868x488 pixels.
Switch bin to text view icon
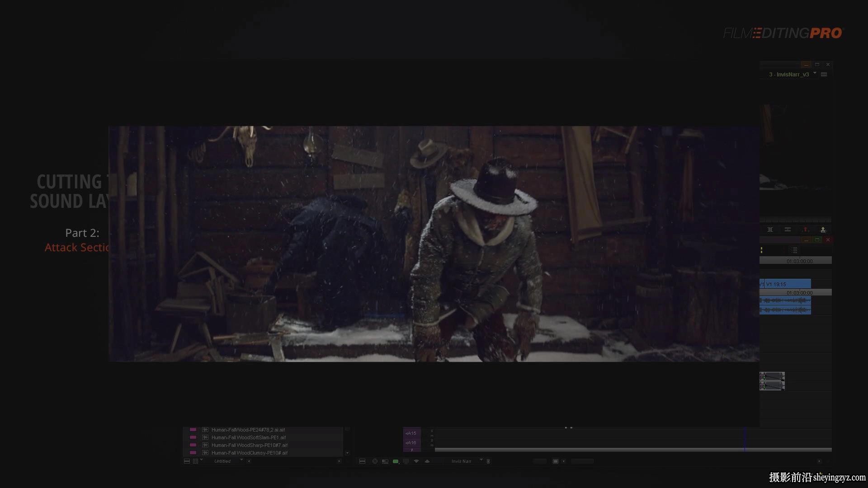[195, 461]
